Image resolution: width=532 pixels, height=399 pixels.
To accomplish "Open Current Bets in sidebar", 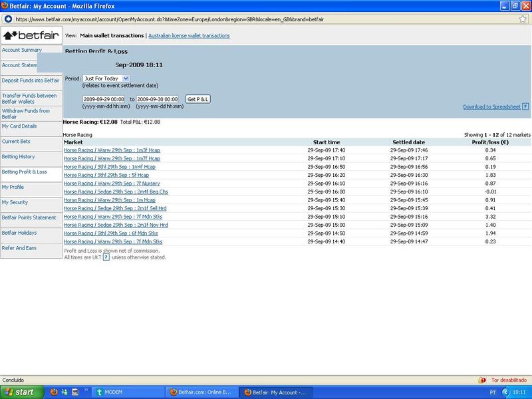I will [16, 141].
